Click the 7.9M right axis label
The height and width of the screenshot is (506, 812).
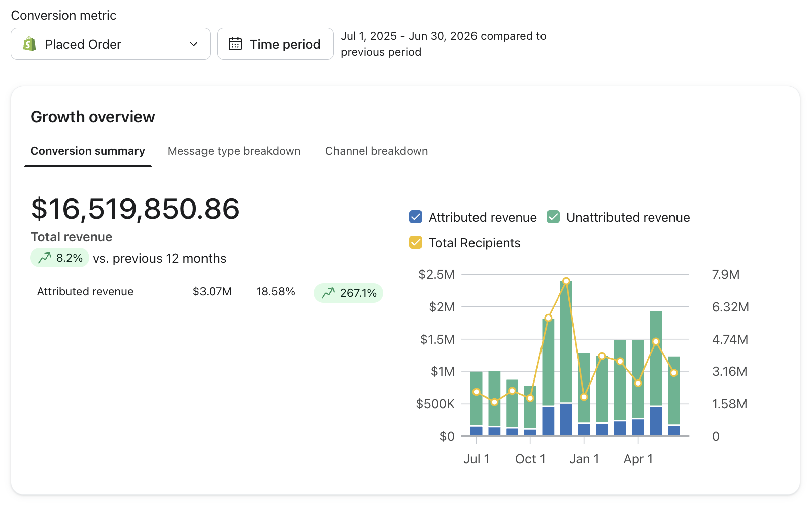726,275
